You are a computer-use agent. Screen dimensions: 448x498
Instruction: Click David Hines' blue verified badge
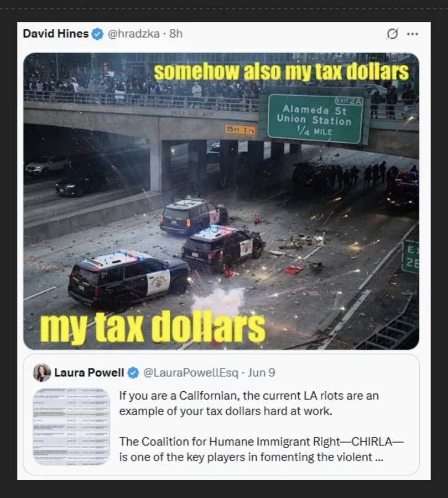tap(97, 34)
